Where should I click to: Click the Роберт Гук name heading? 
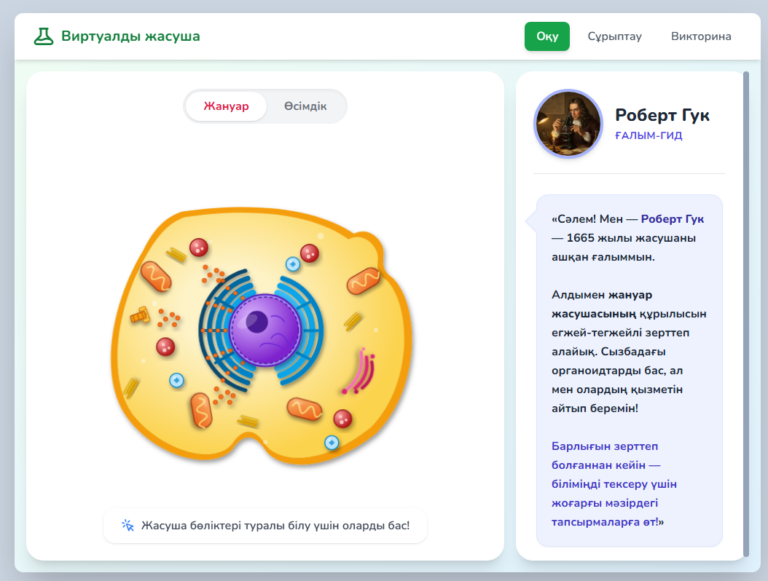point(662,115)
